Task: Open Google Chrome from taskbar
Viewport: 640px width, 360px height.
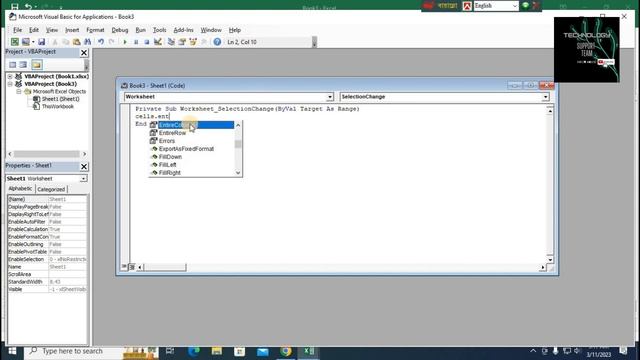Action: coord(286,351)
